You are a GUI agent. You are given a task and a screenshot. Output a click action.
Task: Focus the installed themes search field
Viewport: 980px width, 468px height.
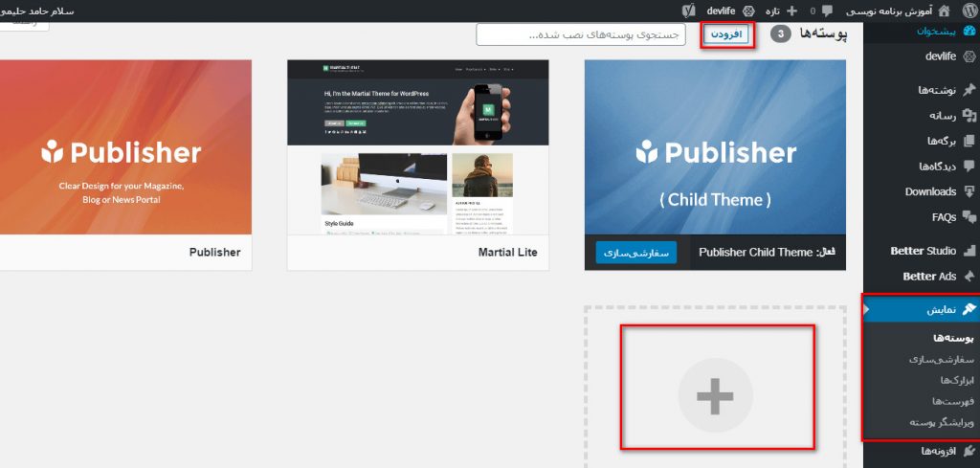581,34
